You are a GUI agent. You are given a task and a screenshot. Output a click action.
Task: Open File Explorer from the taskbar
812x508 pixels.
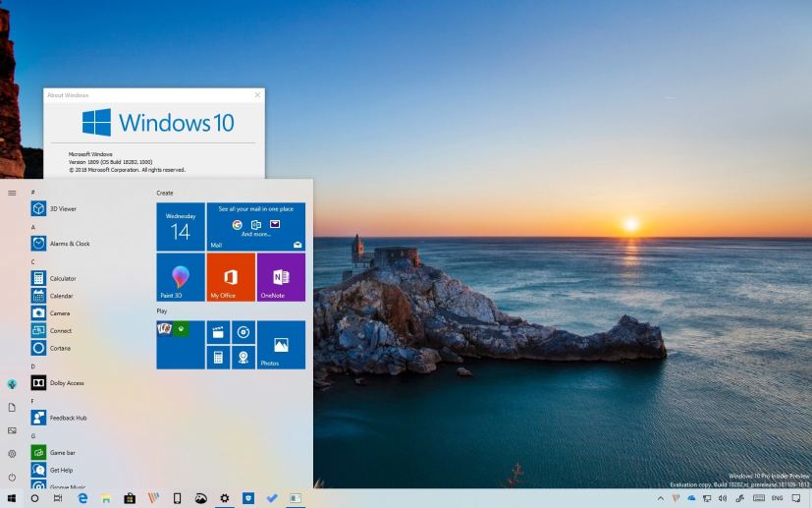pyautogui.click(x=106, y=499)
